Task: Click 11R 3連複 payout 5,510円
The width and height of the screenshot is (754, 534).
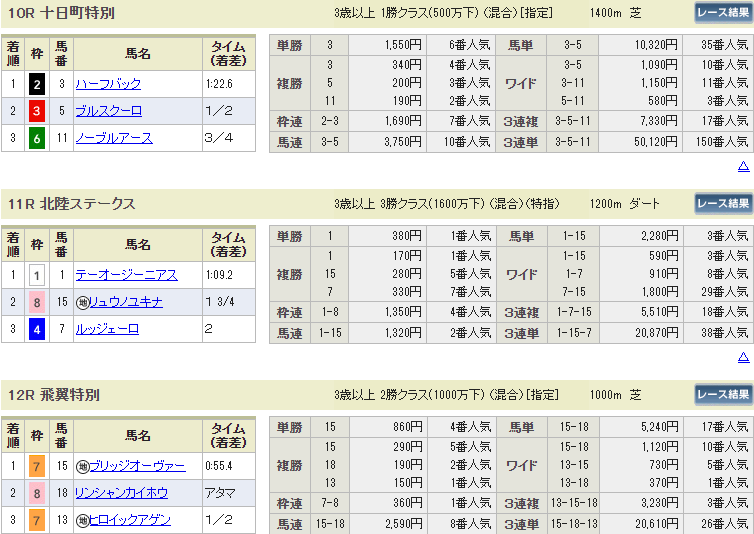Action: coord(659,312)
